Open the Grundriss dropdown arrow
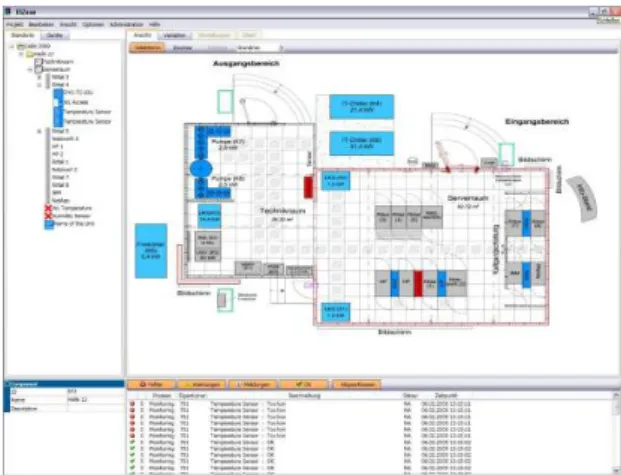Image resolution: width=621 pixels, height=475 pixels. 281,48
